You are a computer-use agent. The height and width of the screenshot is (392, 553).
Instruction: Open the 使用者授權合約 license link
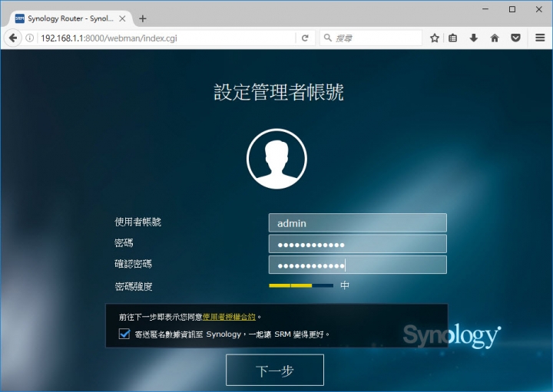tap(229, 317)
